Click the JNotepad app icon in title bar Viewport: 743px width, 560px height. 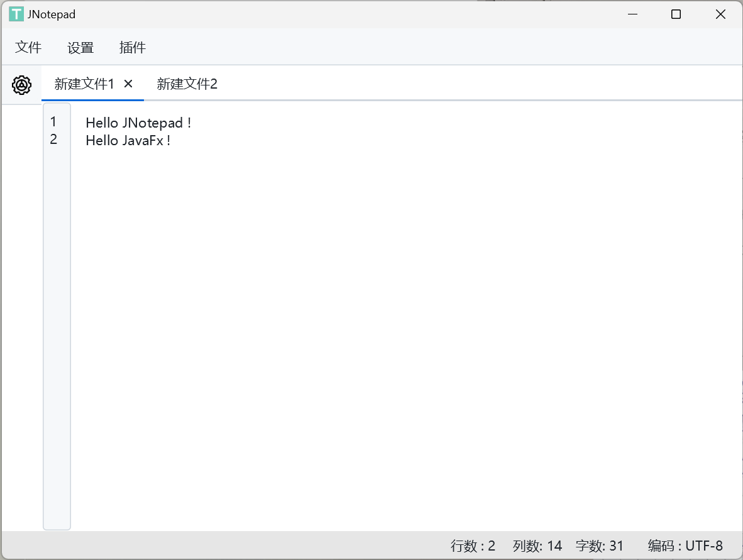coord(16,14)
